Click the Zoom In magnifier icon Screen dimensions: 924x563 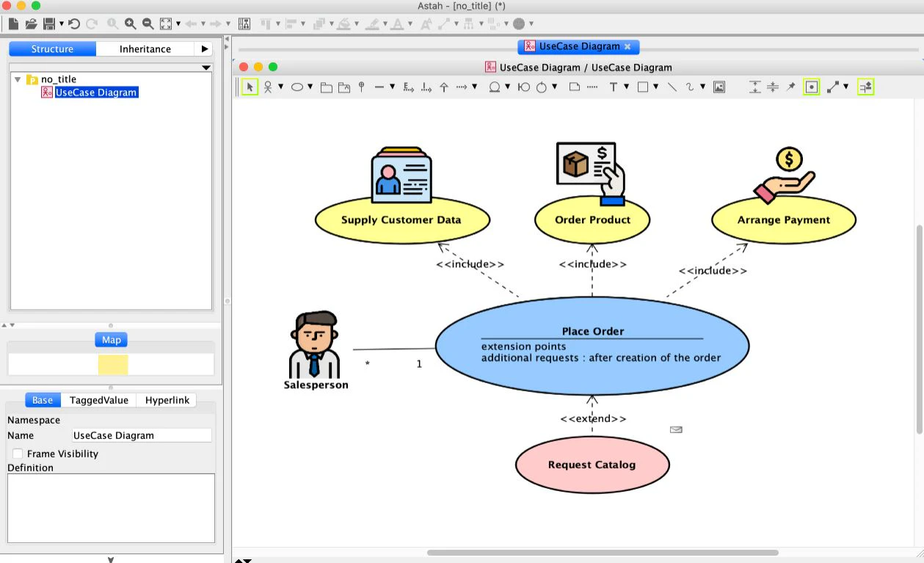131,23
